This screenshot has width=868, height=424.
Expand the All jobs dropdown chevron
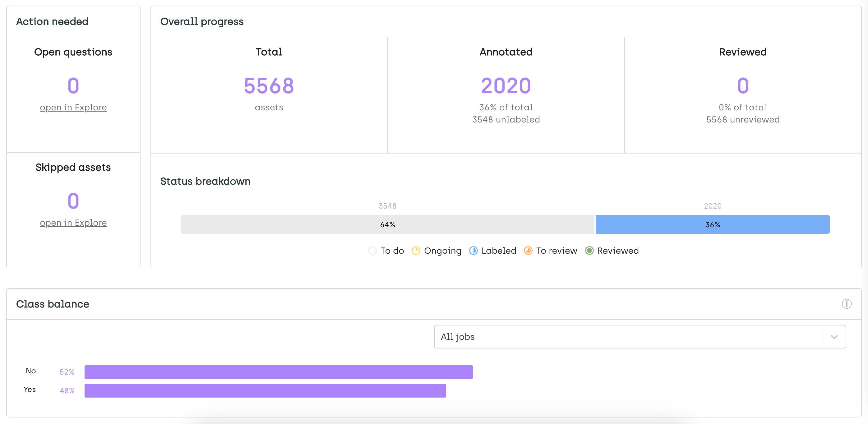[x=834, y=337]
